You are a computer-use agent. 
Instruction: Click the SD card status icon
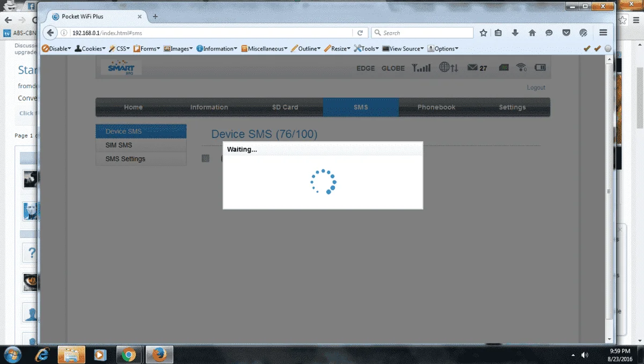[504, 68]
